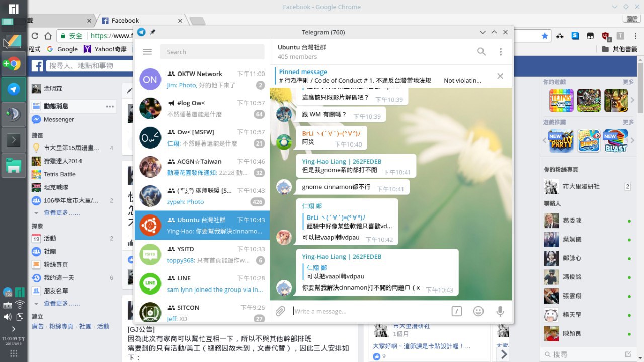Viewport: 644px width, 362px height.
Task: Click Ubuntu 台灣社群 chat header title
Action: (302, 47)
